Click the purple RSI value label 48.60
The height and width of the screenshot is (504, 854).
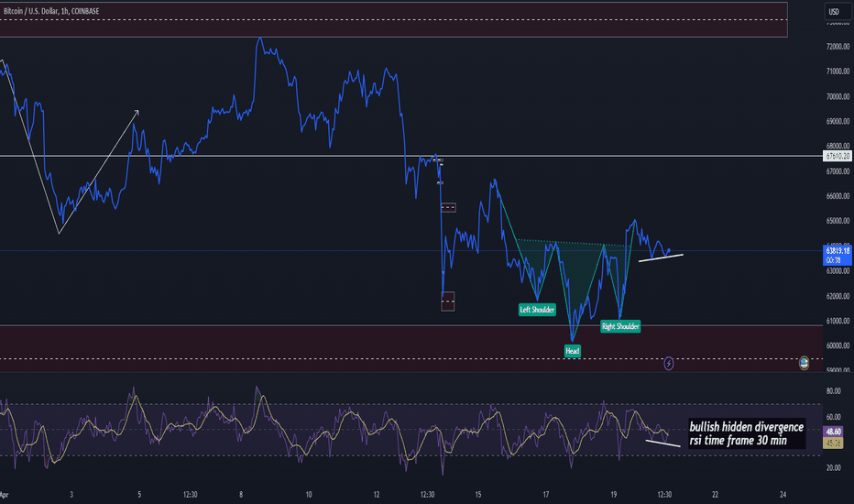coord(834,432)
